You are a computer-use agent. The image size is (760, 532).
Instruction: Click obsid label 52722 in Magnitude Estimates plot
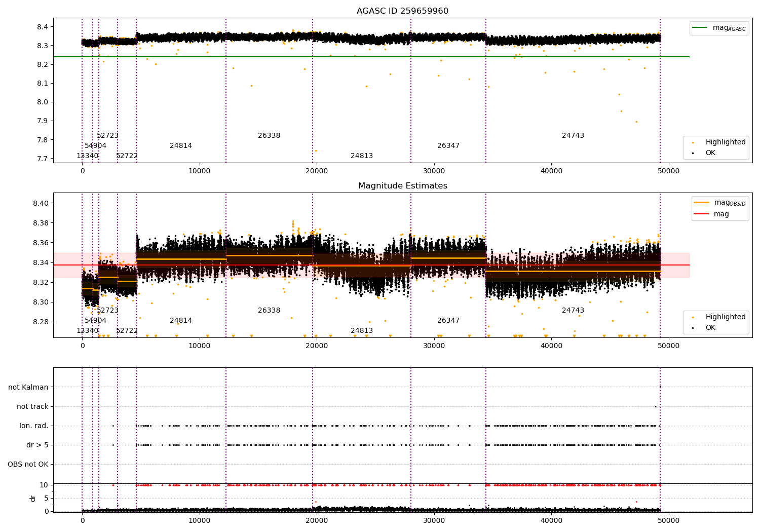(127, 331)
